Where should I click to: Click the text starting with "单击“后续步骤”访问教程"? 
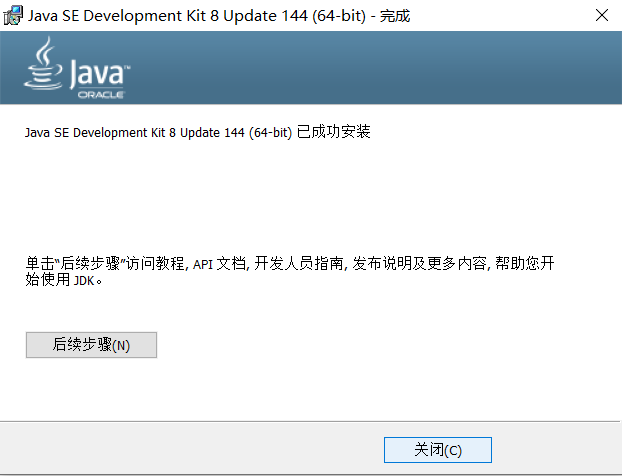290,271
